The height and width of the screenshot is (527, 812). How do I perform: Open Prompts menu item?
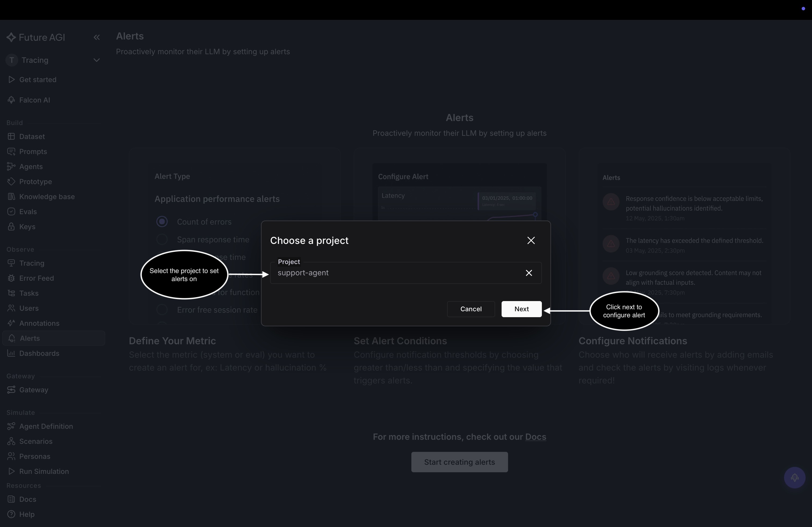click(x=53, y=151)
